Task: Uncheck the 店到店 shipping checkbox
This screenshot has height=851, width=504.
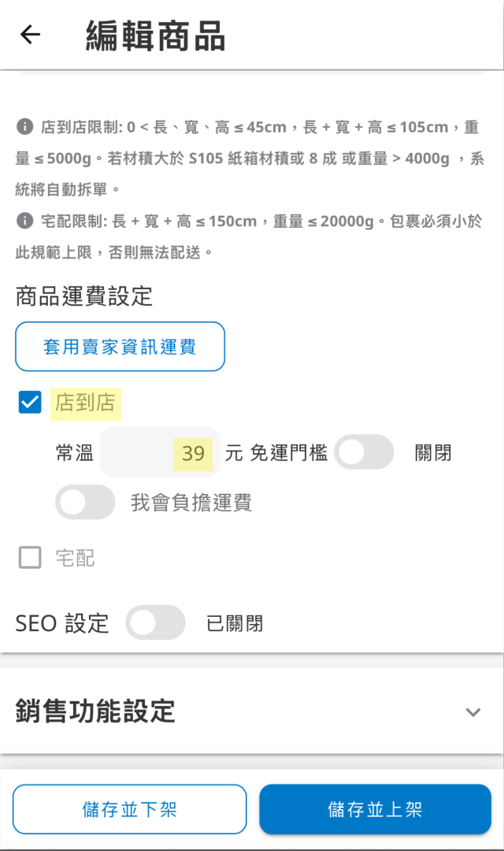Action: (x=29, y=403)
